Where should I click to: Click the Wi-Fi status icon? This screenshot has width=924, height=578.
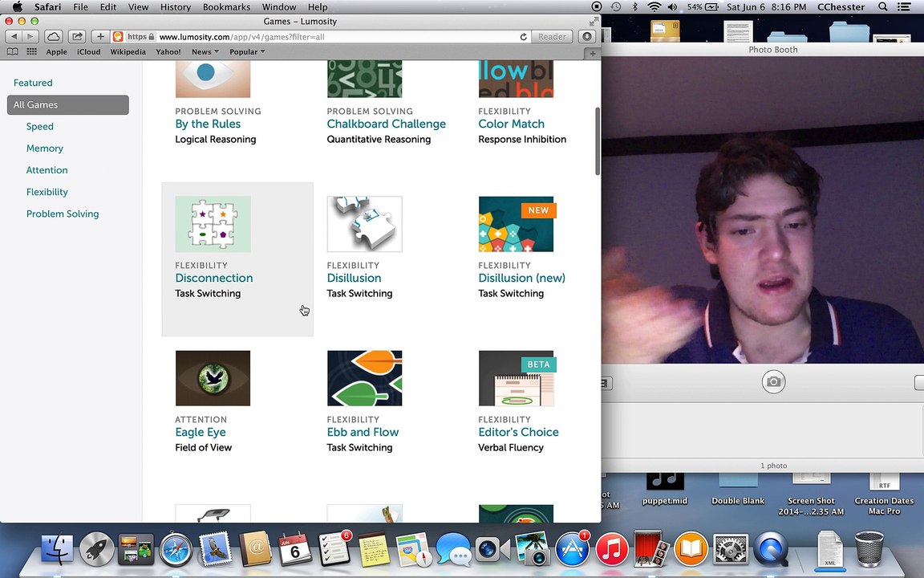654,7
